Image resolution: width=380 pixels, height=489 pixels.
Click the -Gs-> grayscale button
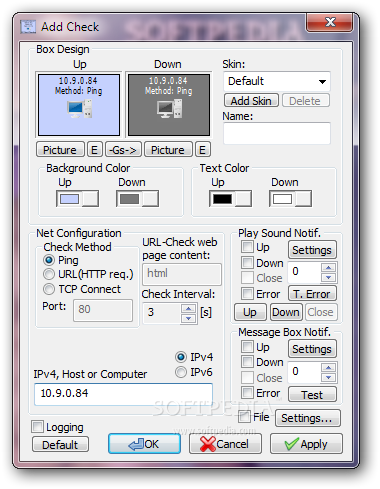click(x=123, y=149)
